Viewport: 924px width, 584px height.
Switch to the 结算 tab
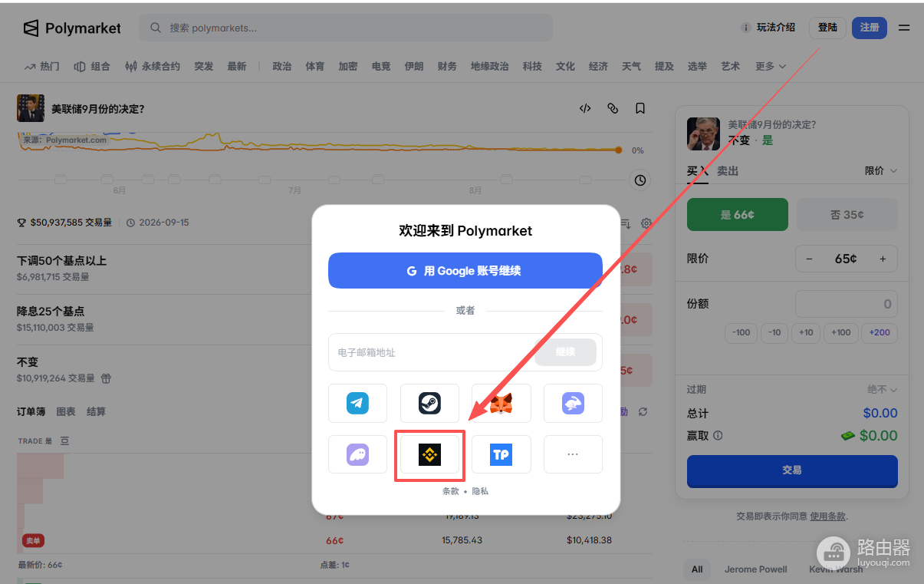[x=97, y=412]
